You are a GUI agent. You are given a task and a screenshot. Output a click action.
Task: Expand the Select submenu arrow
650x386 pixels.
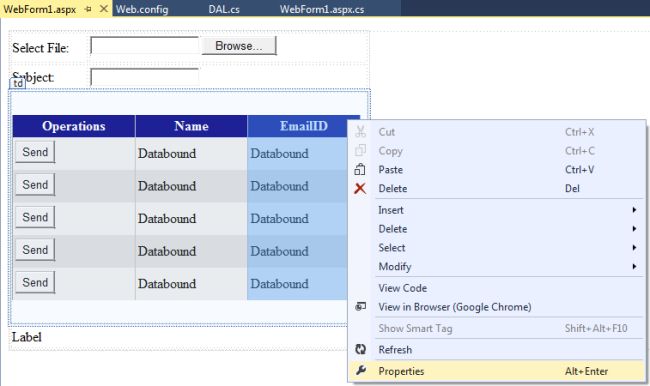click(634, 248)
